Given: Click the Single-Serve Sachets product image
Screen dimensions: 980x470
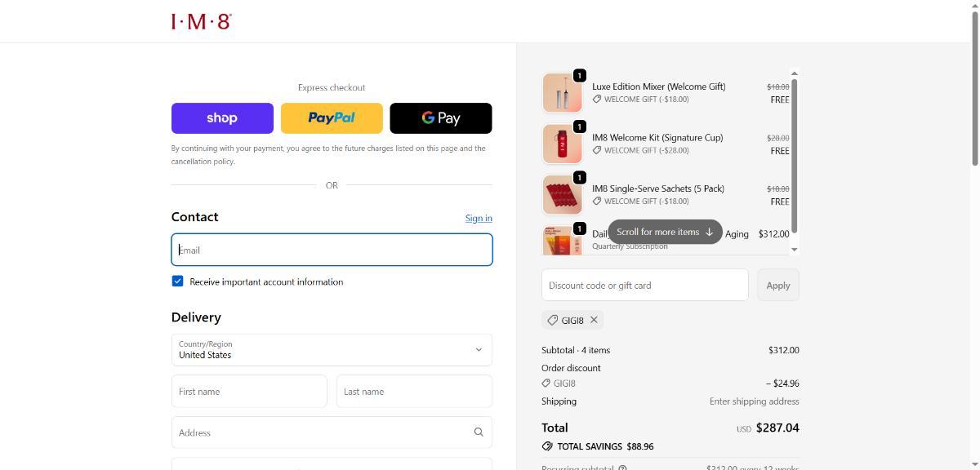Looking at the screenshot, I should (x=562, y=195).
